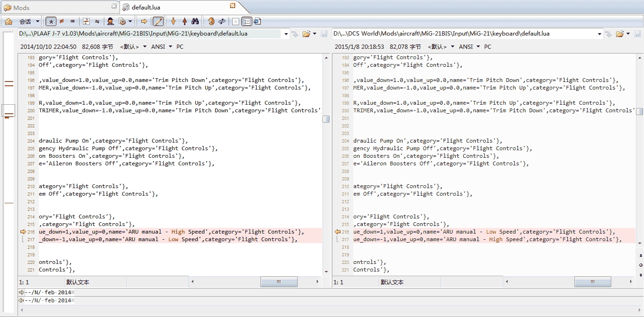Viewport: 644px width, 317px height.
Task: Click the File Formats gear icon
Action: point(122,21)
